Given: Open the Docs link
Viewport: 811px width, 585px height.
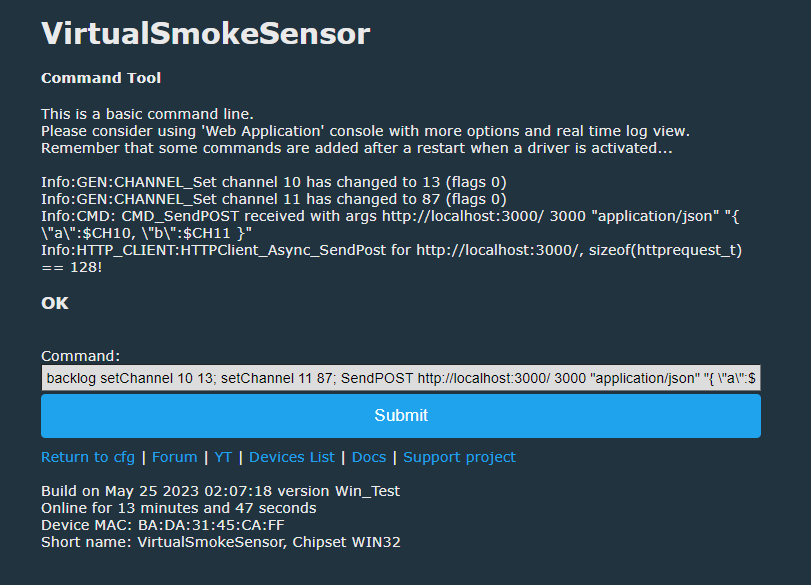Looking at the screenshot, I should point(368,457).
